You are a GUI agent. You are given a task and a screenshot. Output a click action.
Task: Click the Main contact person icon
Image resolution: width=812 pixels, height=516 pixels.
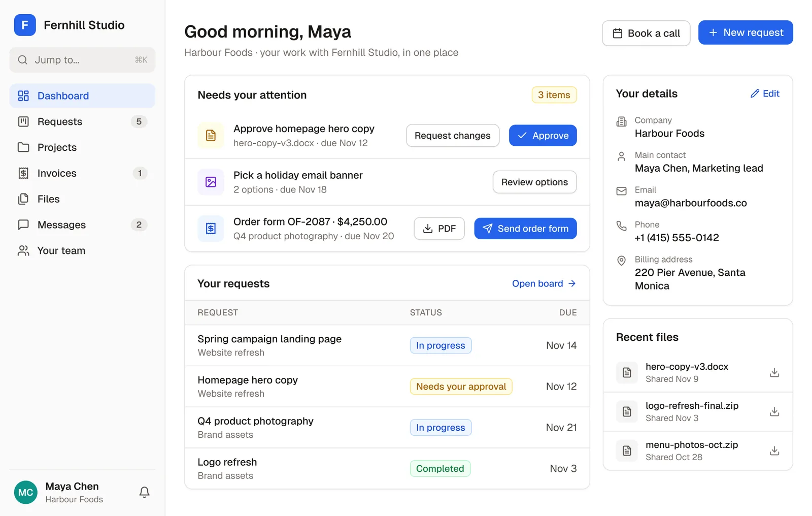coord(621,156)
